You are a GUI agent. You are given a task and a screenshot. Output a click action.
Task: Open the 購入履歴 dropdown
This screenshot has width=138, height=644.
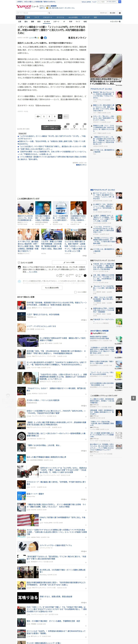112,13
